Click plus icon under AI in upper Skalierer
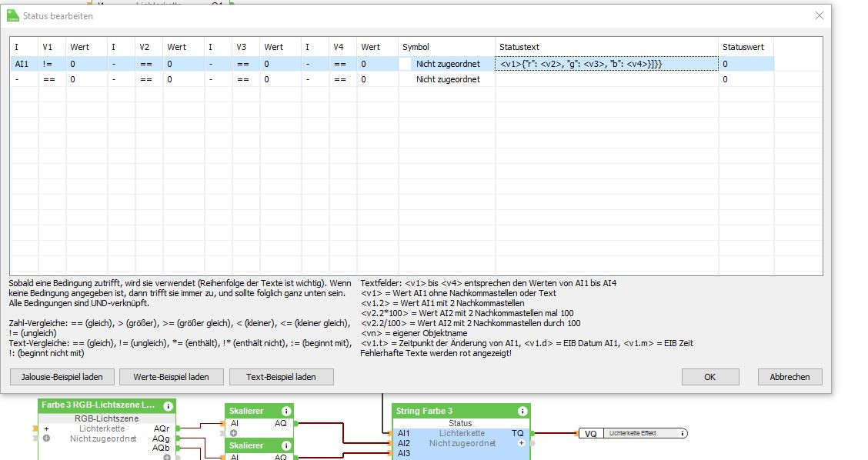 (x=235, y=433)
